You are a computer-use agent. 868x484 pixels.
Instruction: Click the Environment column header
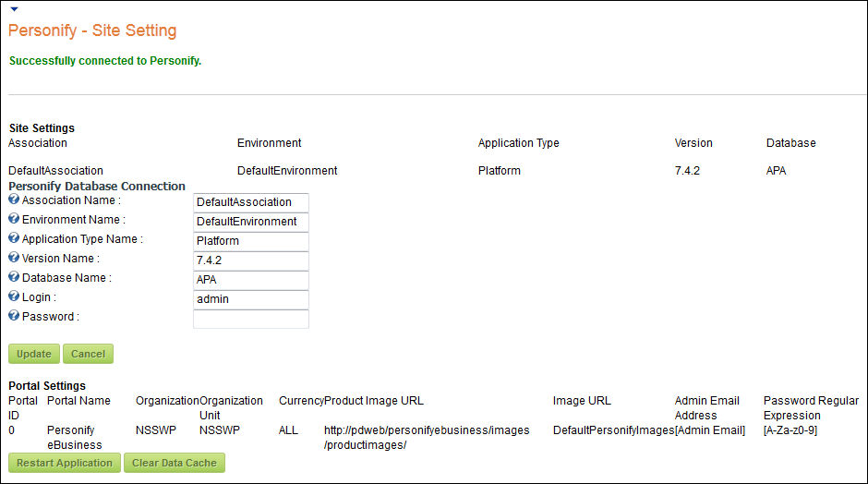point(269,143)
